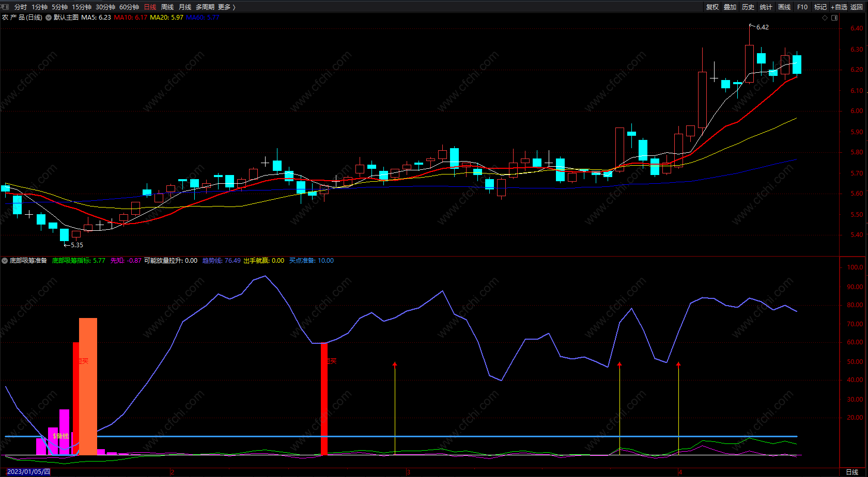Image resolution: width=868 pixels, height=477 pixels.
Task: Click the 2023/01/05 date marker on timeline
Action: point(28,472)
